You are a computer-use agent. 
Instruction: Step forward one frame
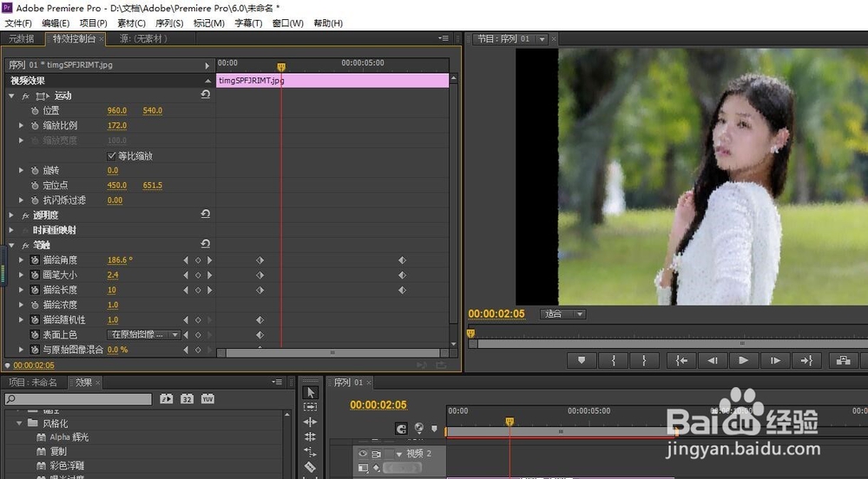[x=775, y=361]
